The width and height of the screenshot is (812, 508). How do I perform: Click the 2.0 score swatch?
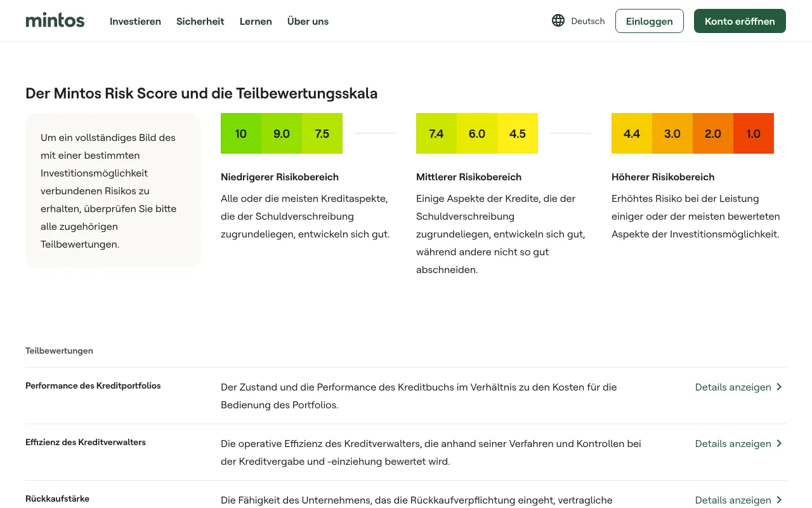tap(713, 133)
